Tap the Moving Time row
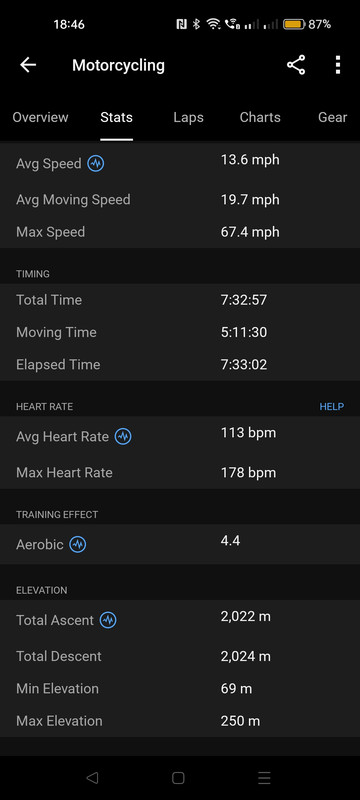Viewport: 360px width, 800px height. pos(180,332)
